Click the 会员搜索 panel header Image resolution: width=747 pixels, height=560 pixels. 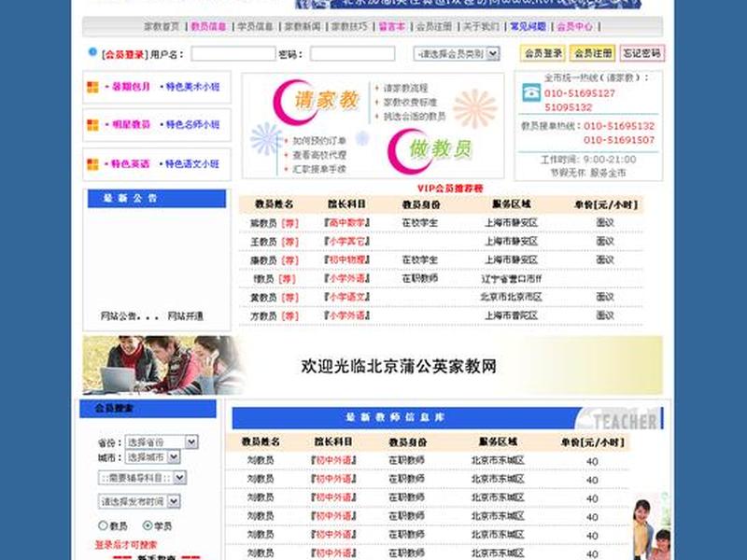(x=148, y=409)
